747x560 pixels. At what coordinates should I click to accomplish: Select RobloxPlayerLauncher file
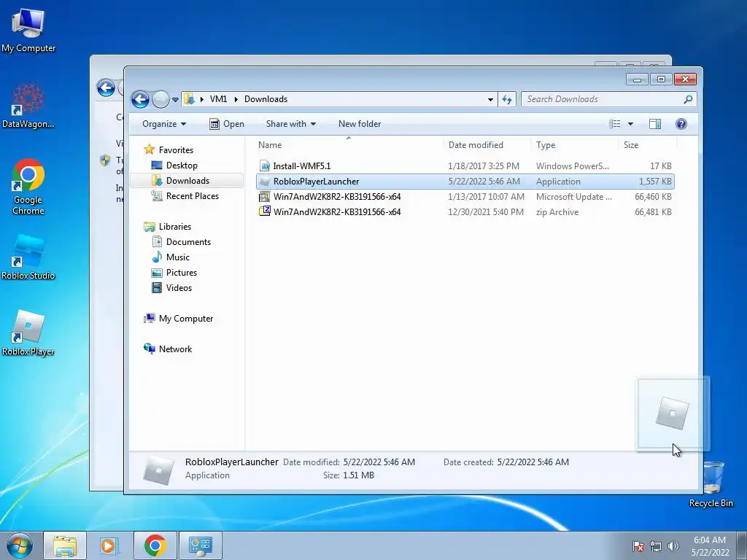click(x=465, y=182)
